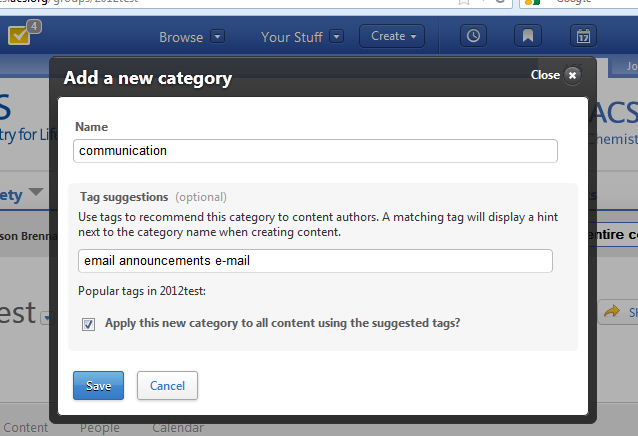Click the Your Stuff menu label
This screenshot has height=436, width=638.
(x=292, y=37)
